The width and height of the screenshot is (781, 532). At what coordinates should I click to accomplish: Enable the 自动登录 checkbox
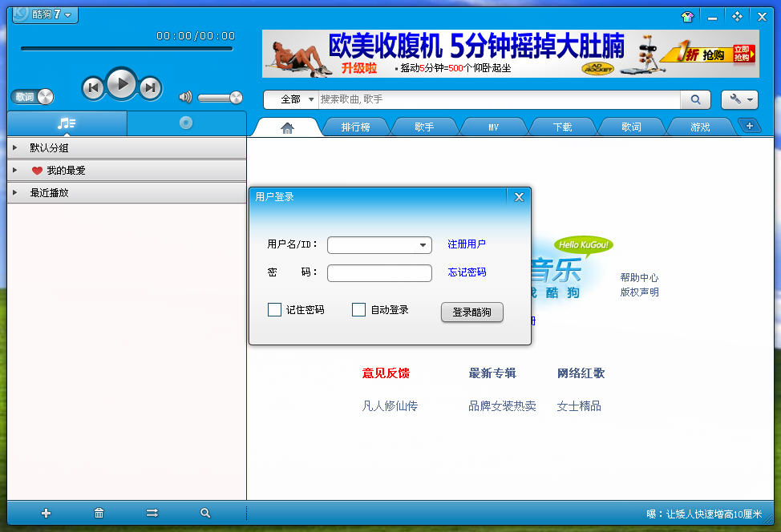coord(358,309)
